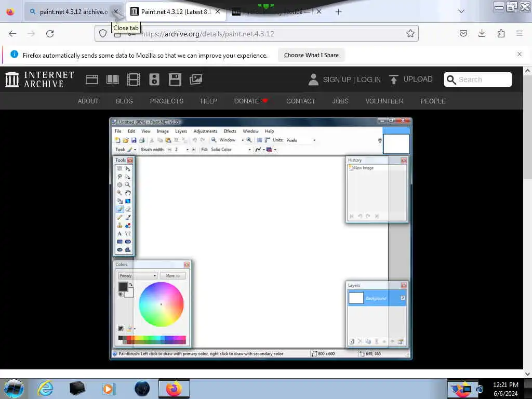The width and height of the screenshot is (532, 399).
Task: Click the Pan hand tool in Paint.NET screenshot
Action: (128, 193)
